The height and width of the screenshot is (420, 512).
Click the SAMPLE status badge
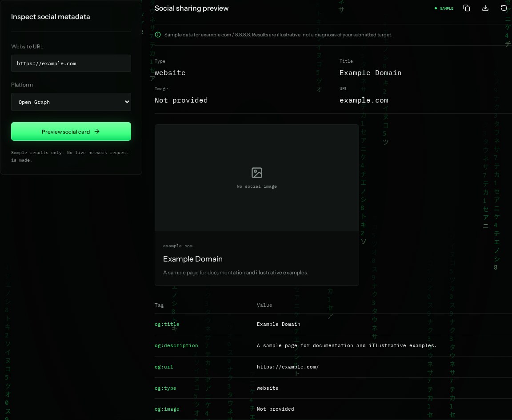[x=444, y=8]
